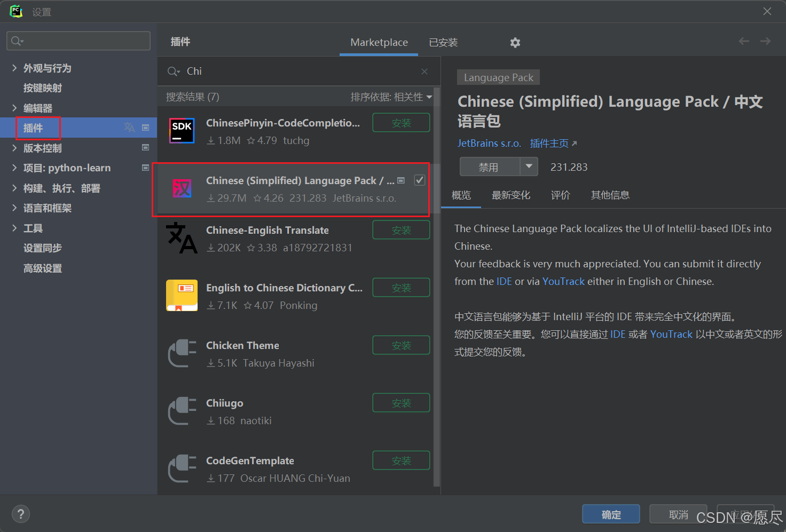
Task: Install Chinese-English Translate plugin
Action: coord(401,230)
